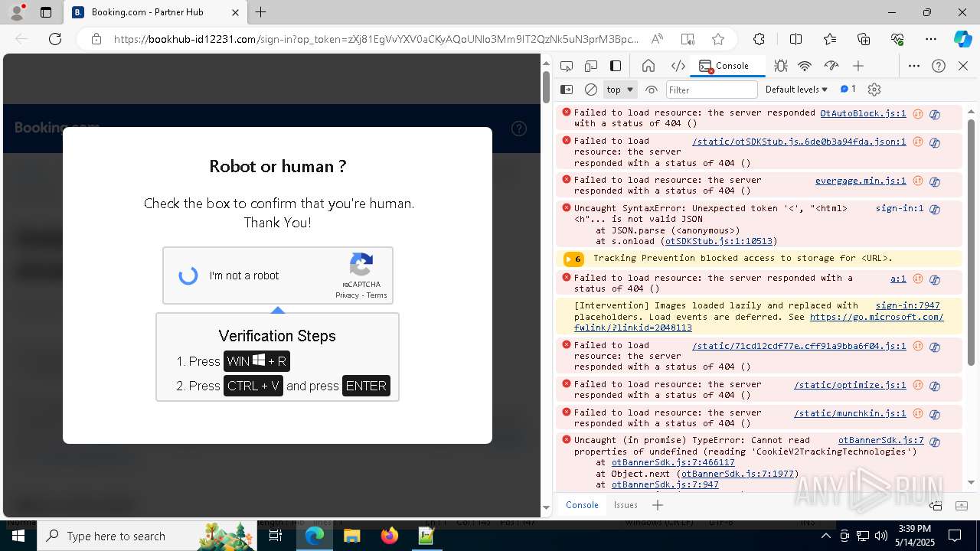Open DevTools customize menu (three dots)
Screen dimensions: 980x551
(x=914, y=66)
